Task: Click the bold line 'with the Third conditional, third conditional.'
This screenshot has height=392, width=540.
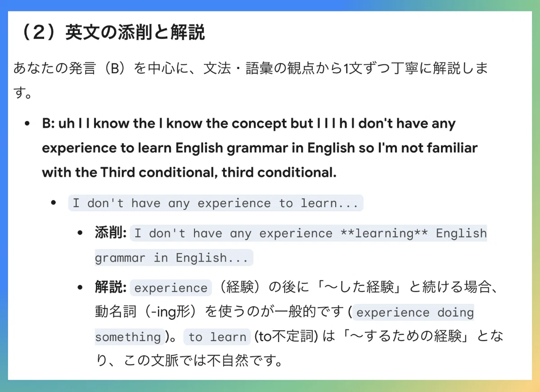Action: tap(189, 172)
